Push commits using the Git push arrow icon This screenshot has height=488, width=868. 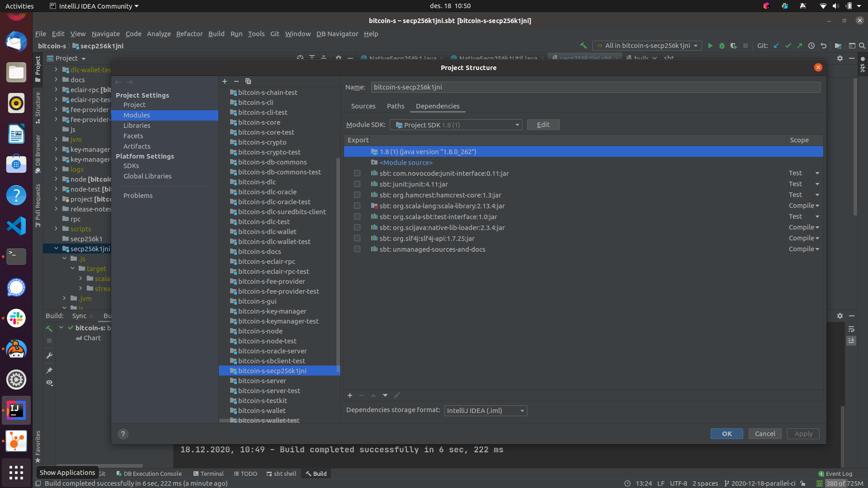coord(800,46)
